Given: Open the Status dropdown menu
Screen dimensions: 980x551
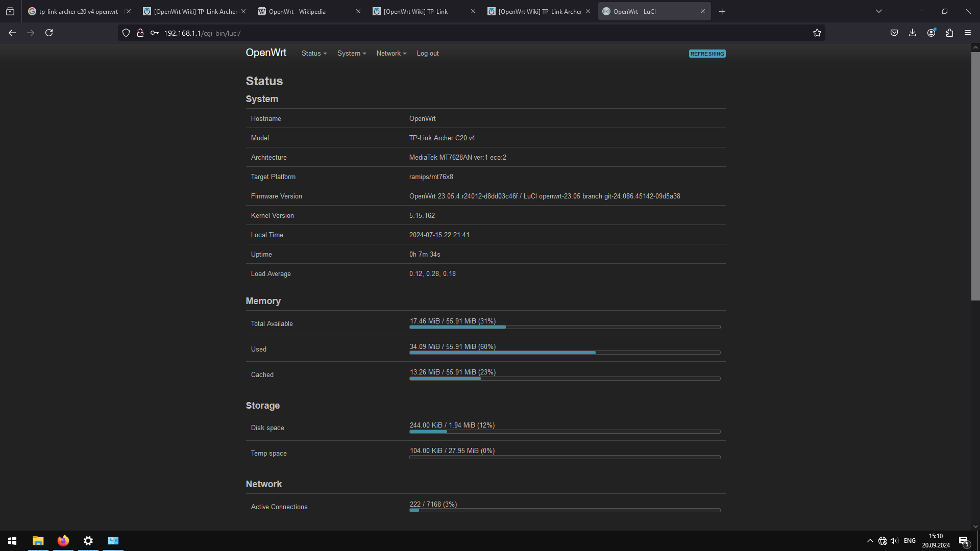Looking at the screenshot, I should [x=313, y=53].
